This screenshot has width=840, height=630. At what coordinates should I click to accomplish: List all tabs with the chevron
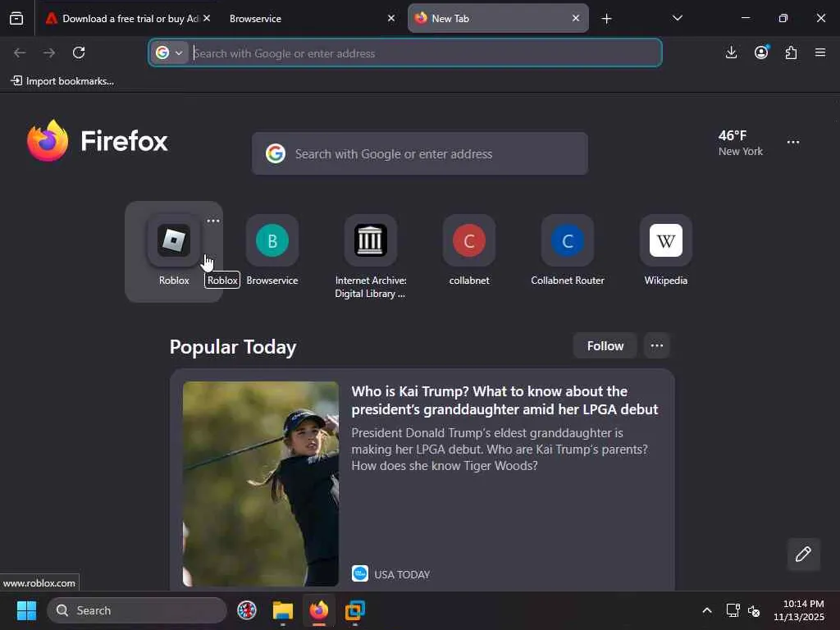(677, 18)
